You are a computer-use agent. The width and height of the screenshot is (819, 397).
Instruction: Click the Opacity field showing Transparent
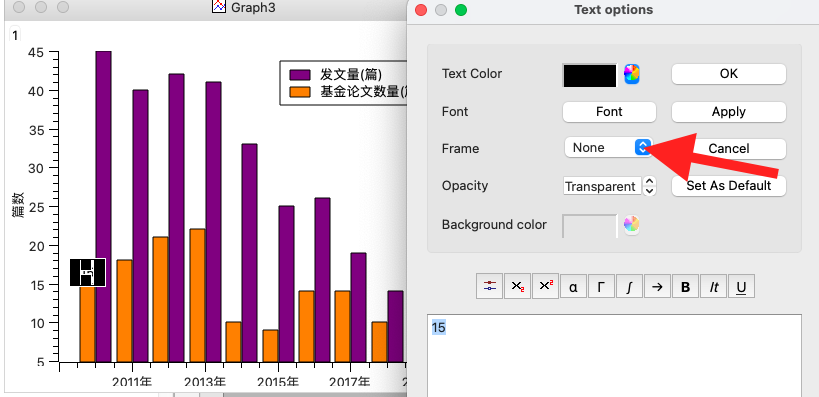click(x=602, y=186)
